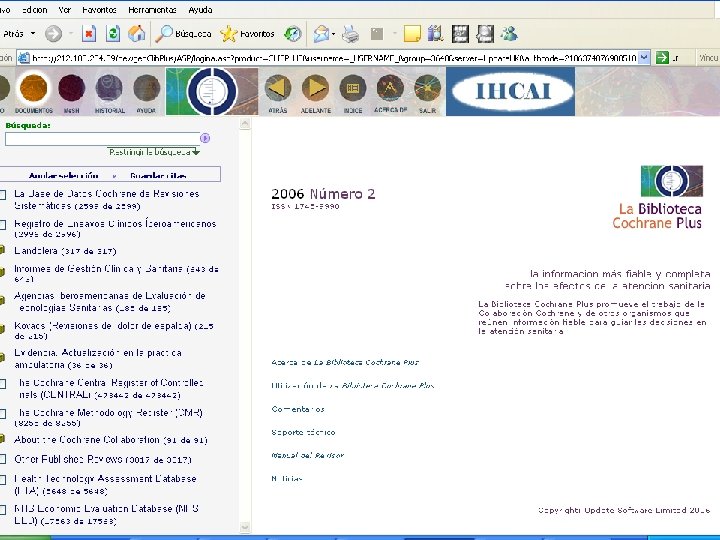The width and height of the screenshot is (720, 540).
Task: Expand Informes de Gestión Clínica y Sanitaria book
Action: pos(2,272)
